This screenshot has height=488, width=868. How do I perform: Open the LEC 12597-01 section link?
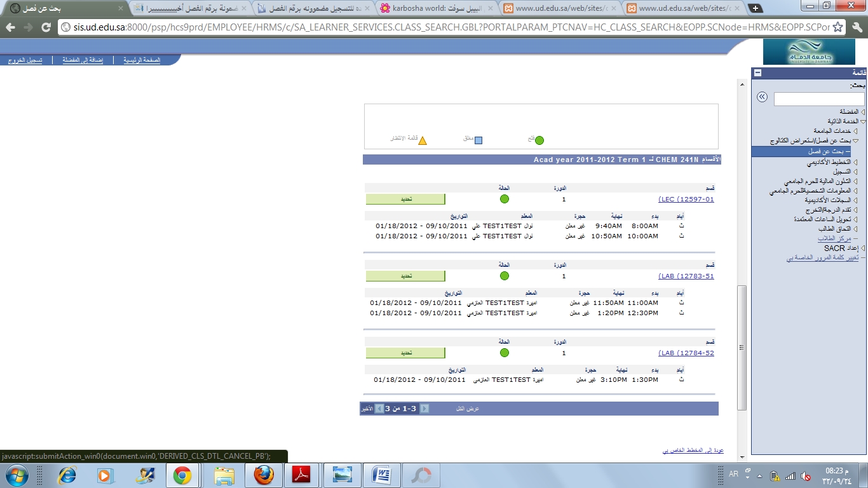(686, 200)
